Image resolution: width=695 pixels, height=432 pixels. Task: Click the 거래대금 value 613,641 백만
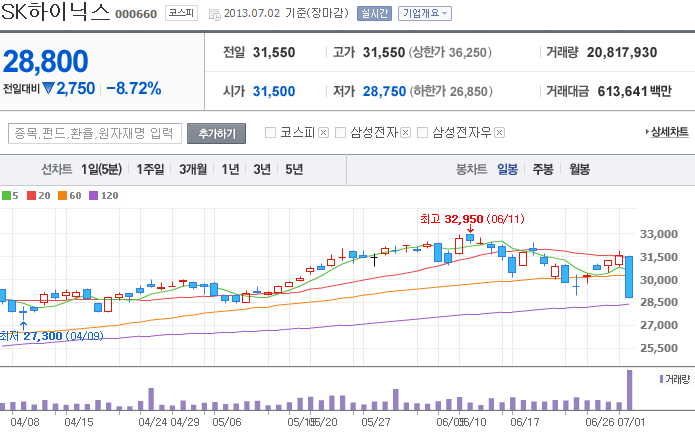[x=634, y=91]
